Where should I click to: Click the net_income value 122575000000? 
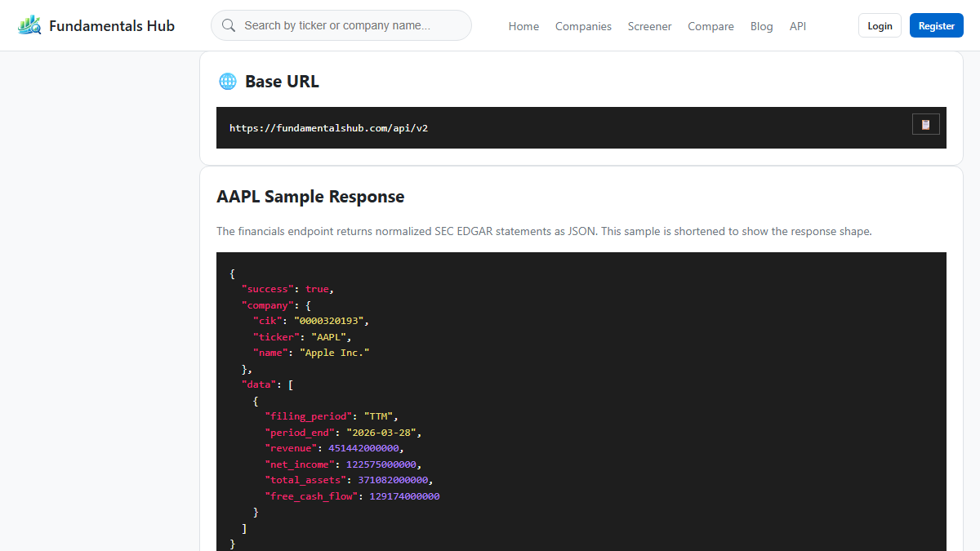[x=381, y=464]
